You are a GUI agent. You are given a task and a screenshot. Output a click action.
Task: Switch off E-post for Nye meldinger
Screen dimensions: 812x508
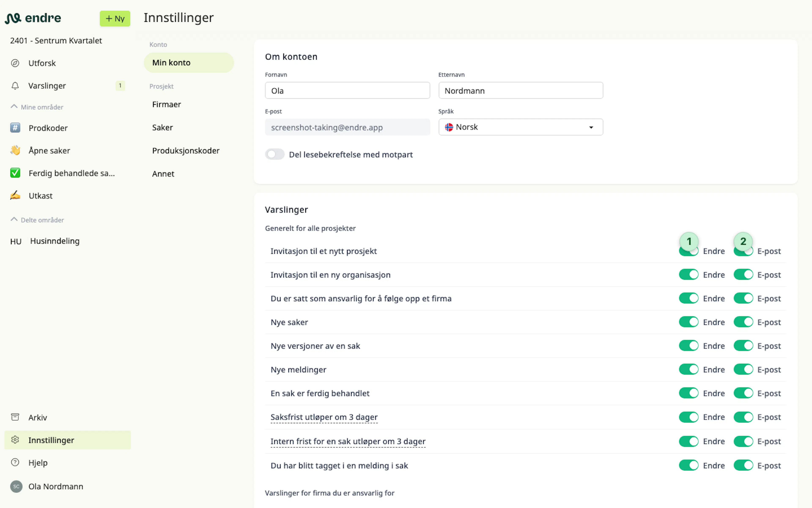pos(743,369)
